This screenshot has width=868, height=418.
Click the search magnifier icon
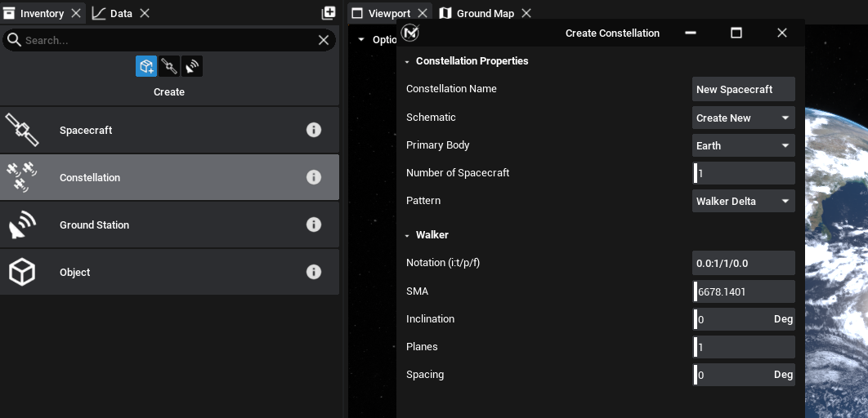coord(15,40)
